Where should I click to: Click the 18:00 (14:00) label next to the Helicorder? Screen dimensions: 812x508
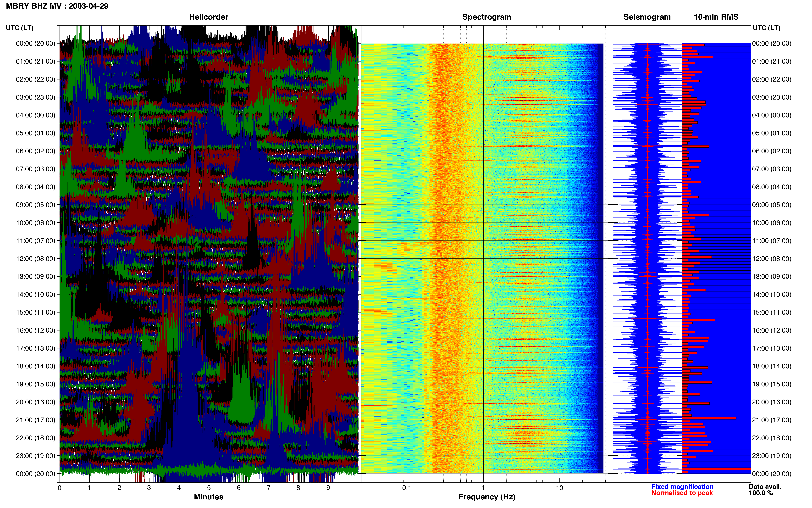point(36,366)
